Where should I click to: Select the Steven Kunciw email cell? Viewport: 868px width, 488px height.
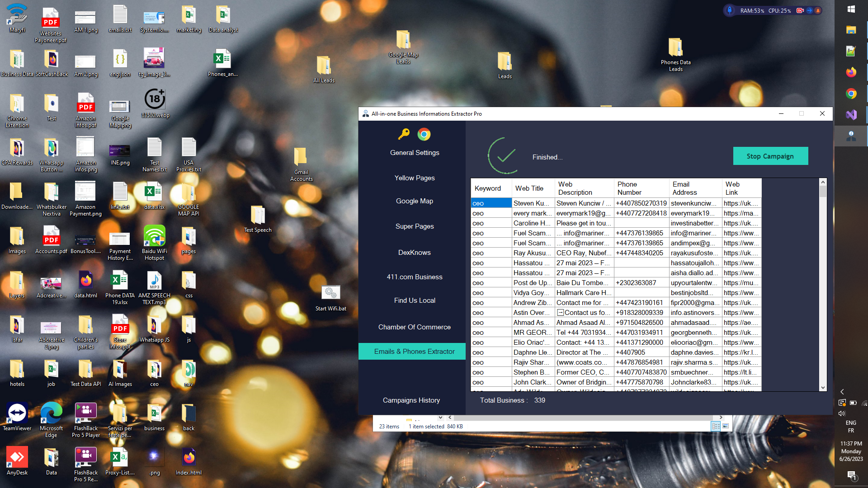coord(695,203)
